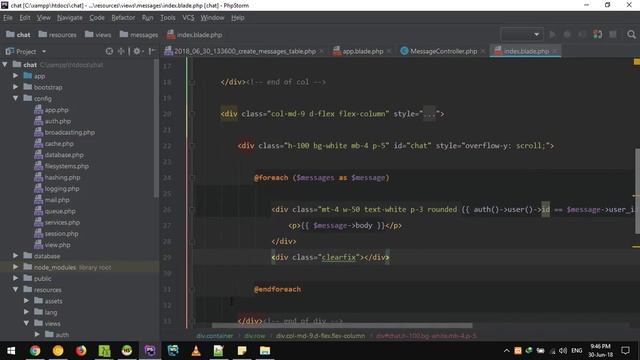Open Firefox from taskbar
Screen dimensions: 640x360
[x=81, y=351]
